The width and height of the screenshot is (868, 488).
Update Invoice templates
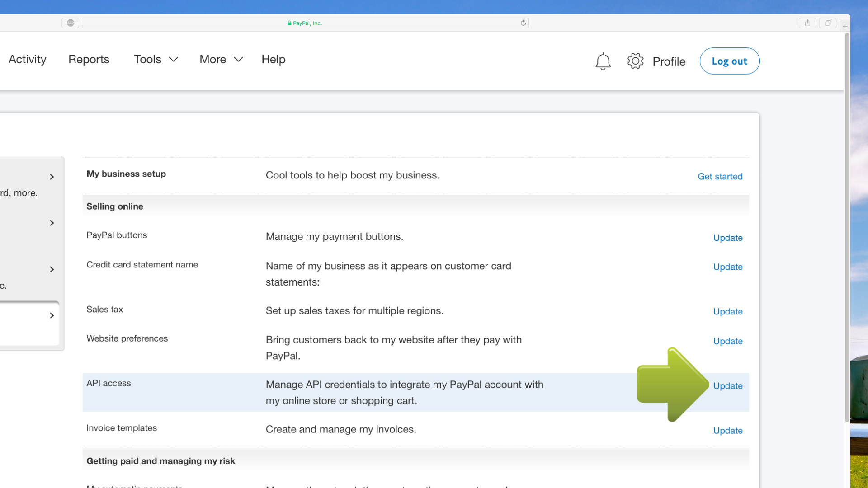728,431
